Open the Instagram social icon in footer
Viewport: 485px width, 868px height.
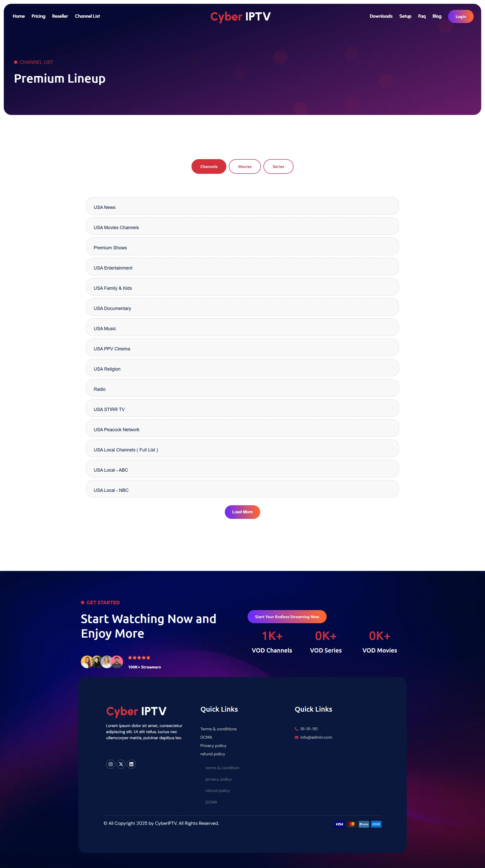click(111, 764)
